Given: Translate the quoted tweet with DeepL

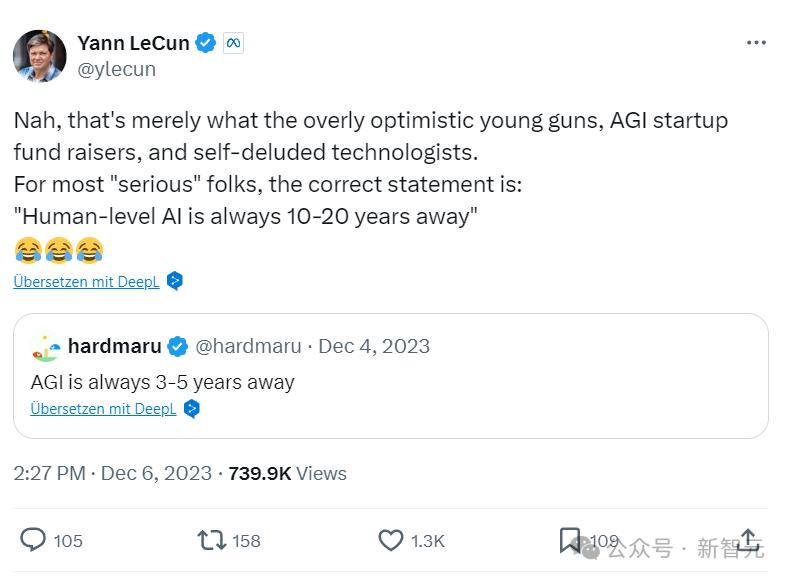Looking at the screenshot, I should [x=103, y=408].
